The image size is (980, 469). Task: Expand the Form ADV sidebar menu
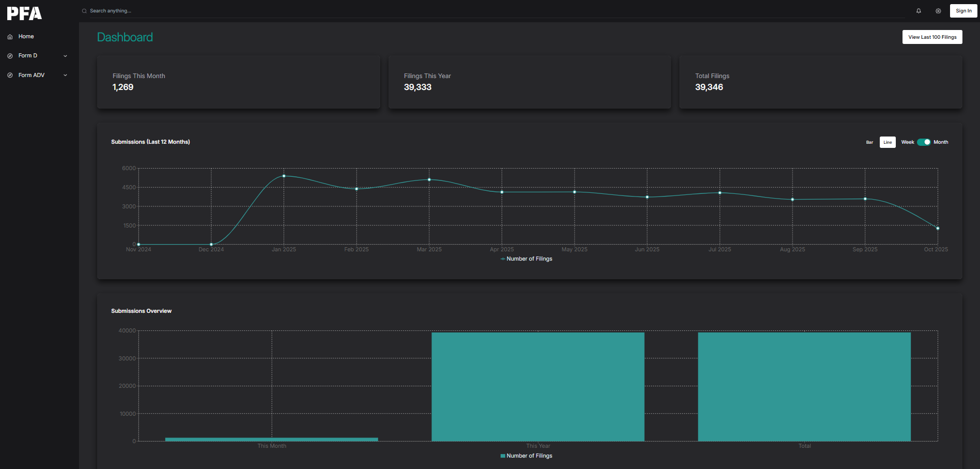pyautogui.click(x=65, y=75)
